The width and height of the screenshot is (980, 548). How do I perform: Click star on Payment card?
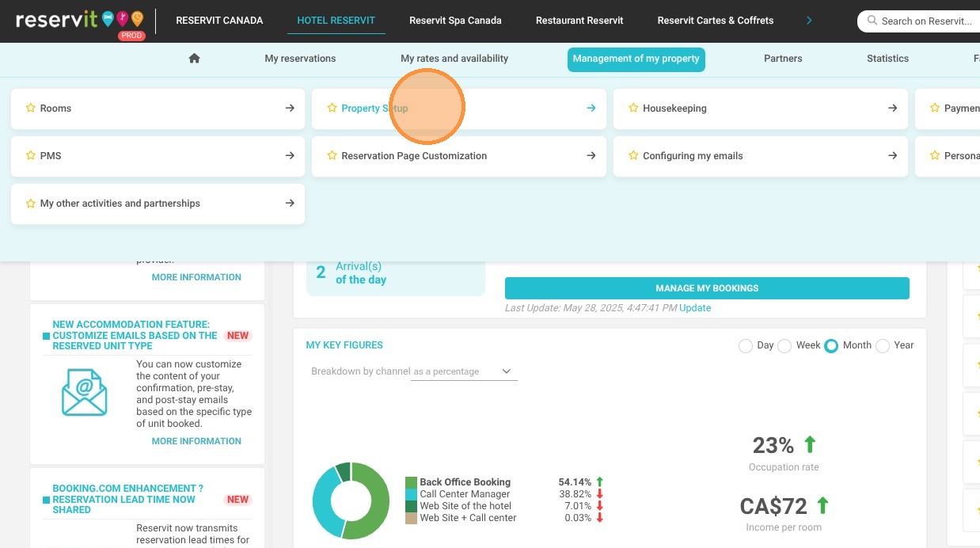(935, 108)
